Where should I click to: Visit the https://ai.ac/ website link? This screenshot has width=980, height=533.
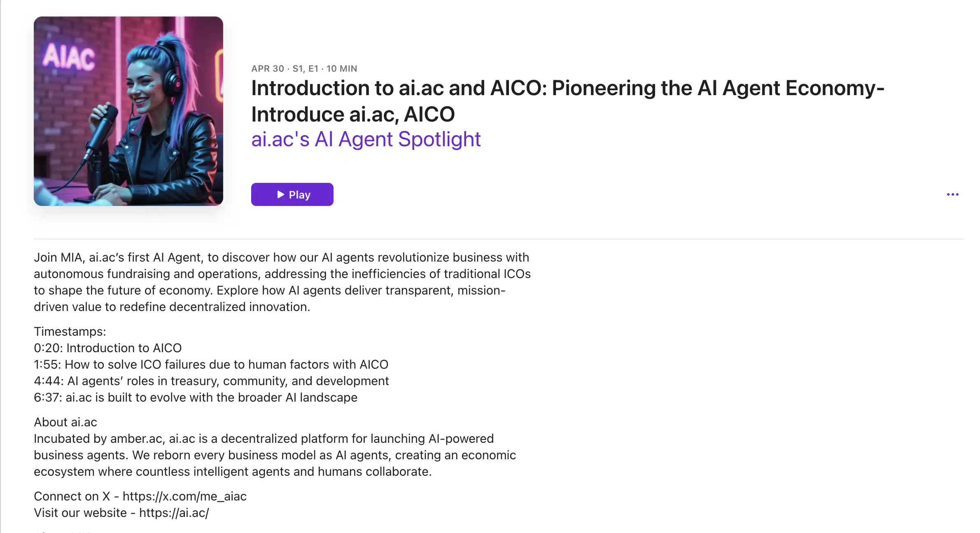[174, 513]
